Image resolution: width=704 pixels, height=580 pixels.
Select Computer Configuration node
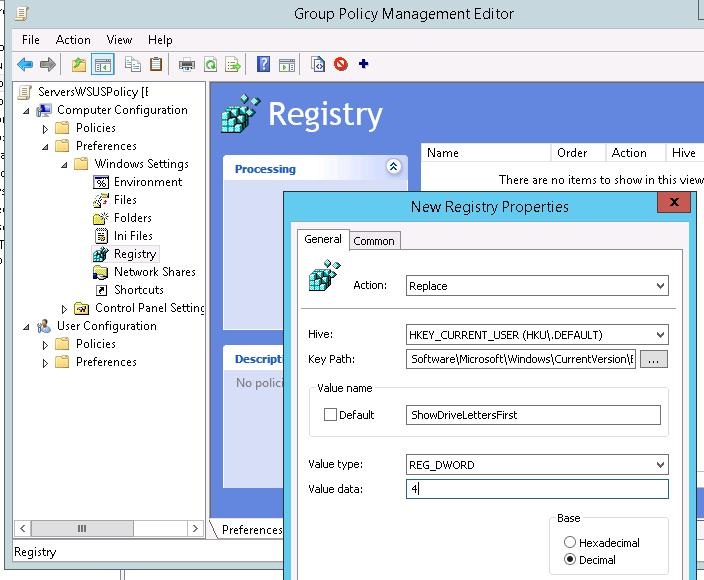[x=122, y=110]
